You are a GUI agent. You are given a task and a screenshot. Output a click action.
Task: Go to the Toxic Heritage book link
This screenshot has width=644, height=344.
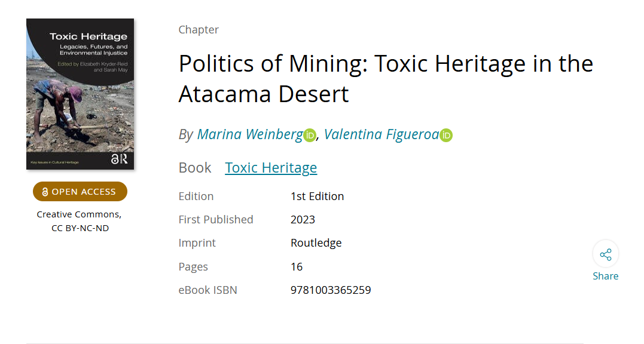point(271,168)
